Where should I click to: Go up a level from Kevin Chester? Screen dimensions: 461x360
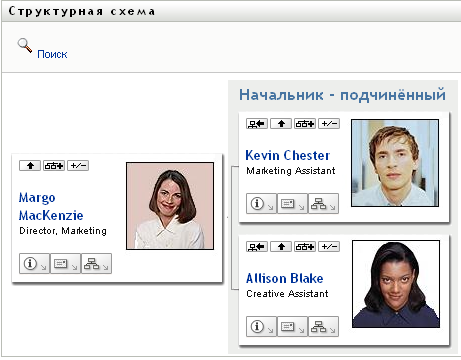coord(281,124)
